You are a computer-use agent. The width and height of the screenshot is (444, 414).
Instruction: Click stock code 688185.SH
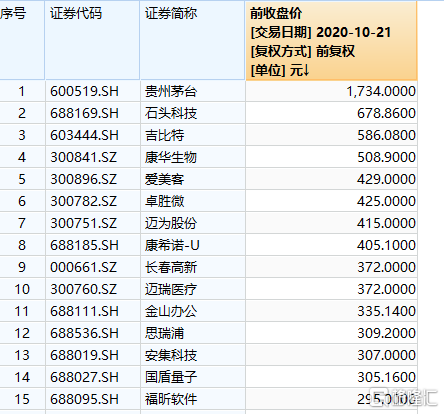point(84,245)
